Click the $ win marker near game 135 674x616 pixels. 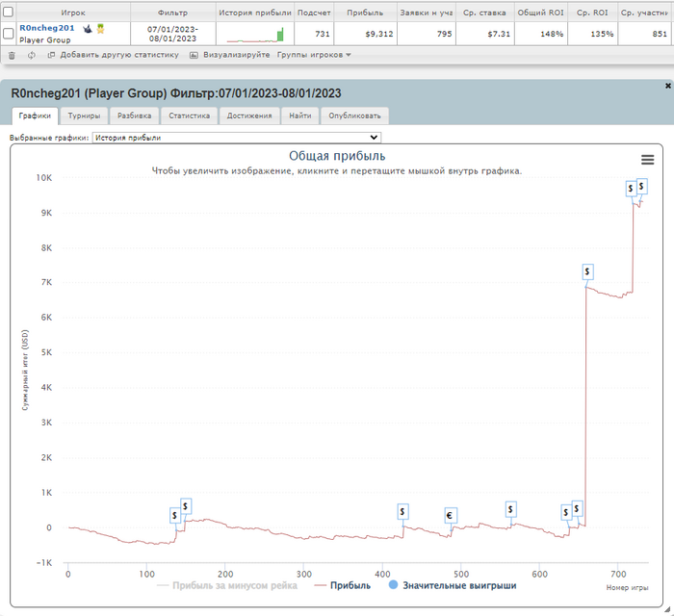pos(175,515)
